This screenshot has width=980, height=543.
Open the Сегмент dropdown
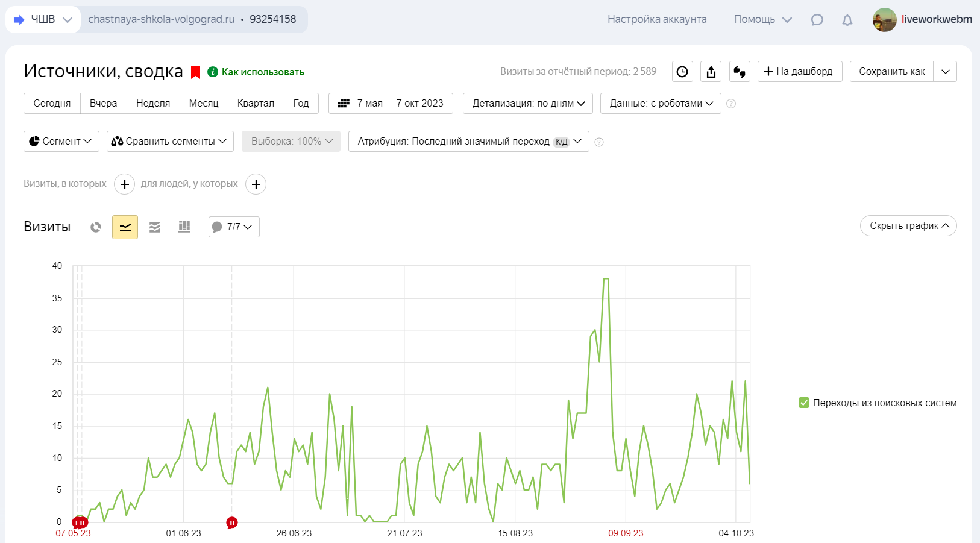click(x=61, y=141)
